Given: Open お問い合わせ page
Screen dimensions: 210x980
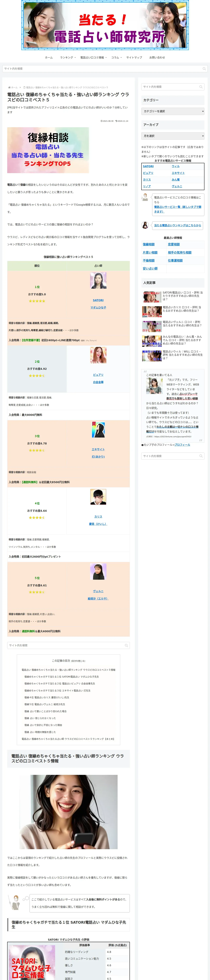Looking at the screenshot, I should pos(157,57).
